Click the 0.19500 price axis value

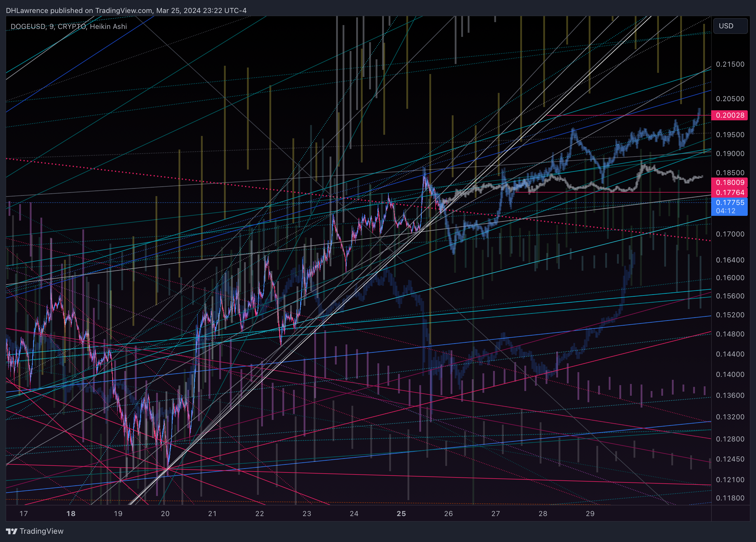(730, 134)
